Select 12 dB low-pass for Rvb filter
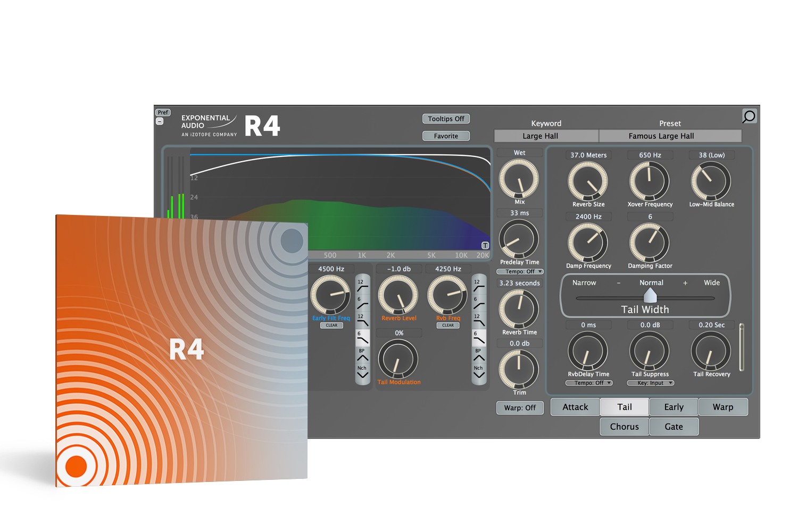Image resolution: width=798 pixels, height=532 pixels. [479, 321]
